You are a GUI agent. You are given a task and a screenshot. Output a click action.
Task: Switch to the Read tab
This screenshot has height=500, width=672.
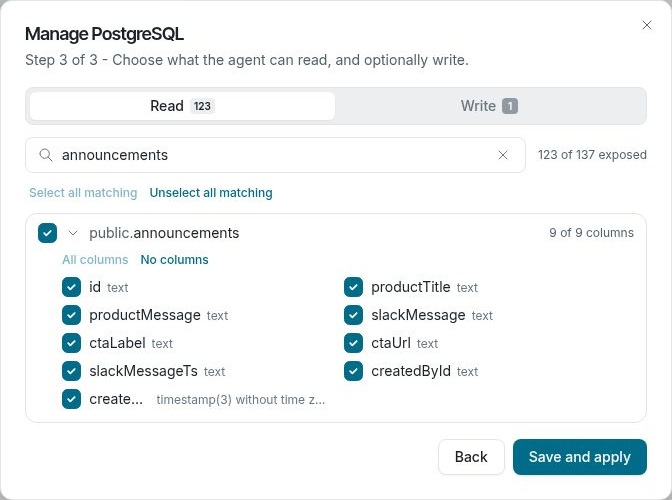coord(182,106)
